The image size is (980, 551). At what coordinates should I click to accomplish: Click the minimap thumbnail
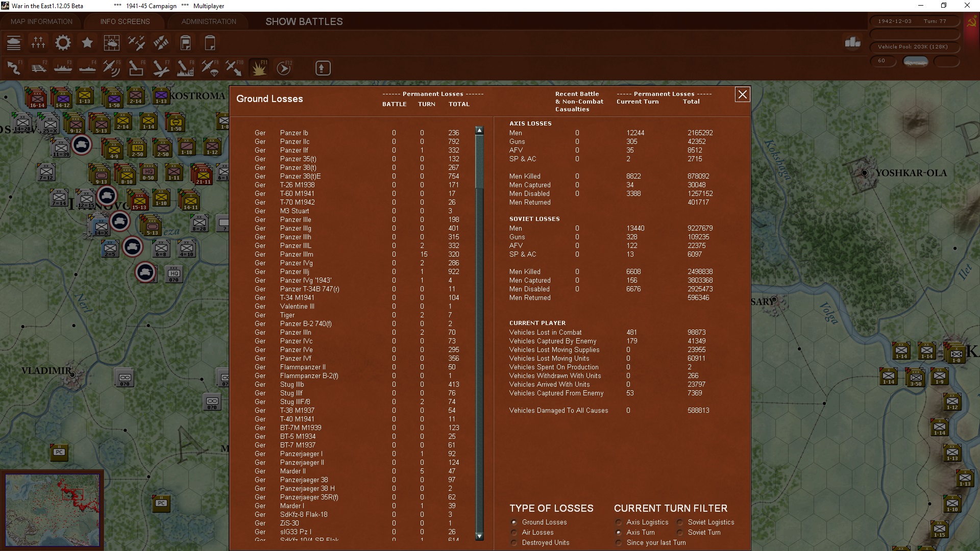52,509
